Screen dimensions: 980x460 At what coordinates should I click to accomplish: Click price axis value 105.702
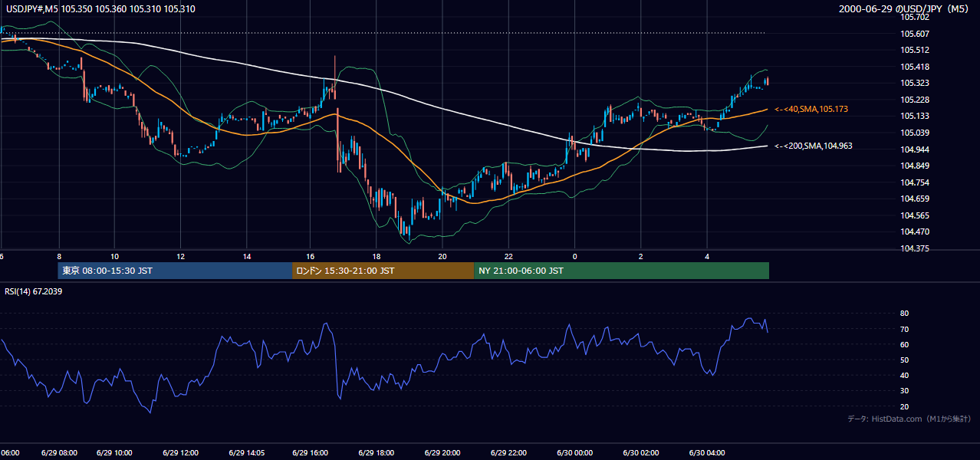[914, 17]
